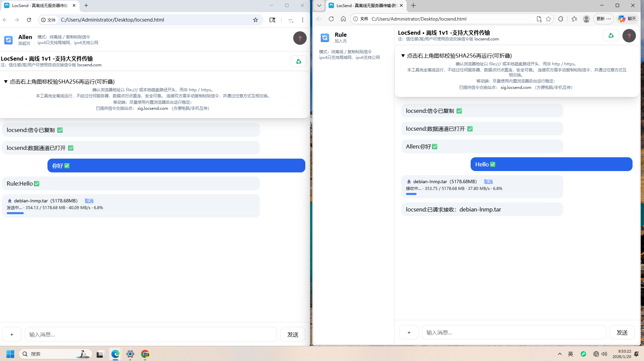The width and height of the screenshot is (644, 361).
Task: Open a new tab in Edge
Action: click(413, 5)
